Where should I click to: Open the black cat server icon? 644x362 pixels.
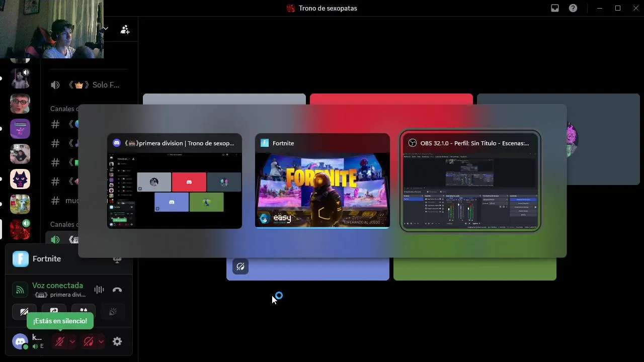20,179
